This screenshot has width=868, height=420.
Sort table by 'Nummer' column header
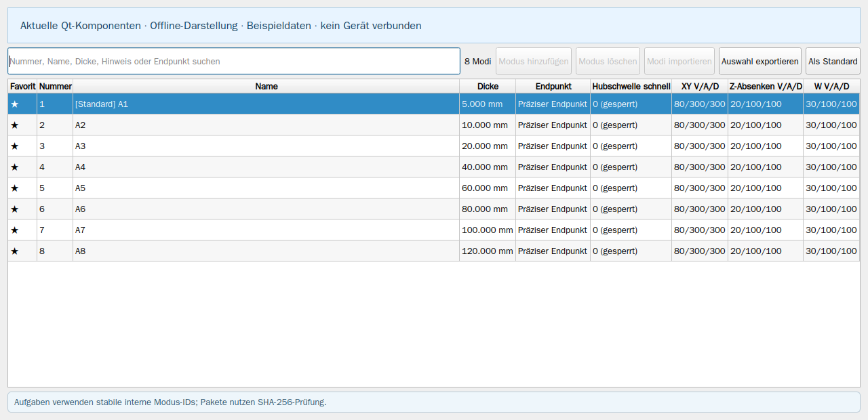[x=55, y=86]
